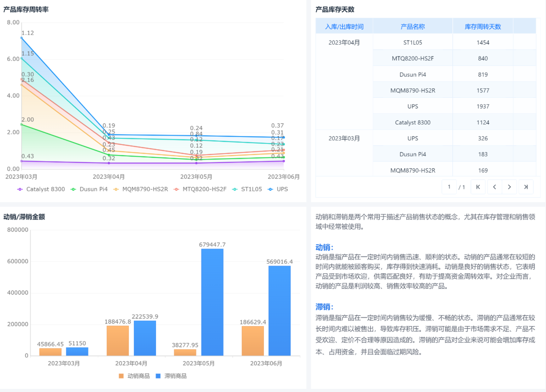The image size is (546, 392).
Task: Click the 动销商品 bar labeled 188476.8
Action: pos(118,341)
